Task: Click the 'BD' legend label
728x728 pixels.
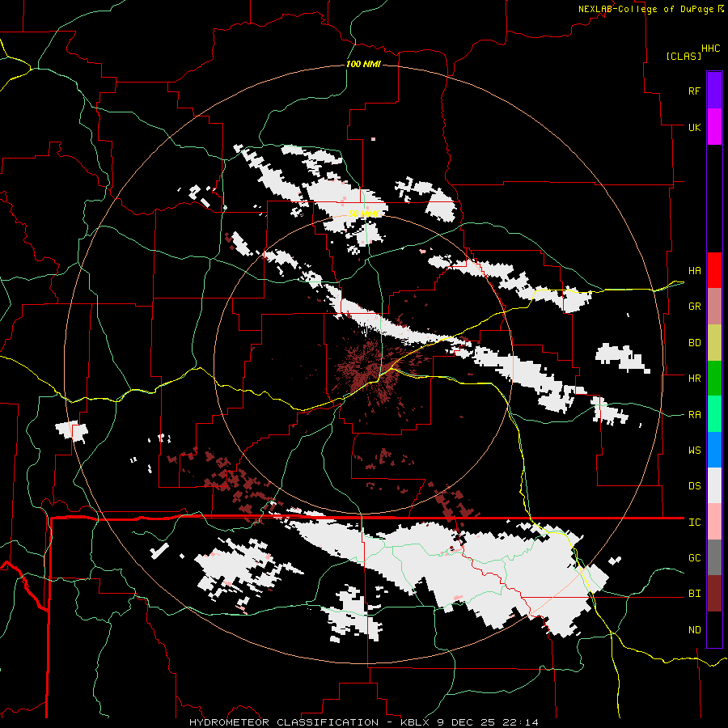Action: click(694, 343)
